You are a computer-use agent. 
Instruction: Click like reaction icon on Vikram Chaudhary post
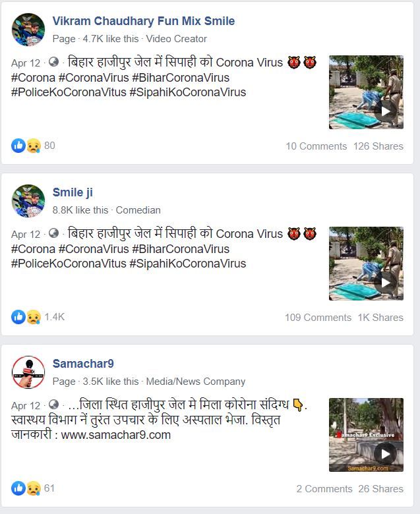click(x=18, y=146)
